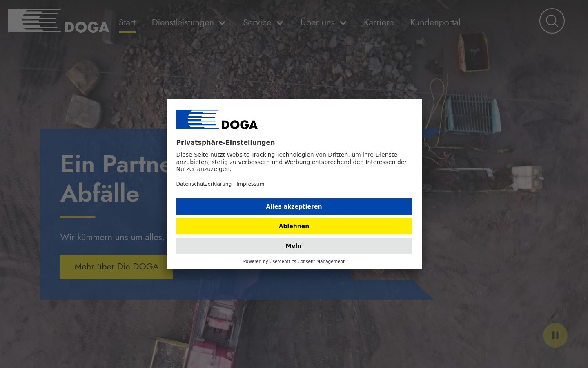Click the Powered by Usercentrics Consent Management text

[294, 261]
